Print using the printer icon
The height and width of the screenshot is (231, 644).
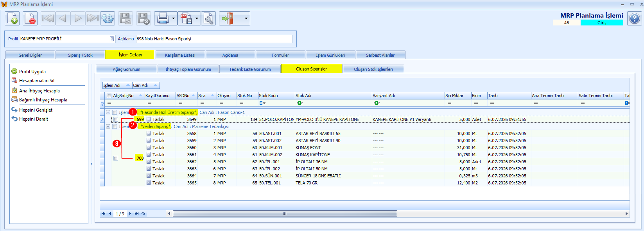click(163, 18)
